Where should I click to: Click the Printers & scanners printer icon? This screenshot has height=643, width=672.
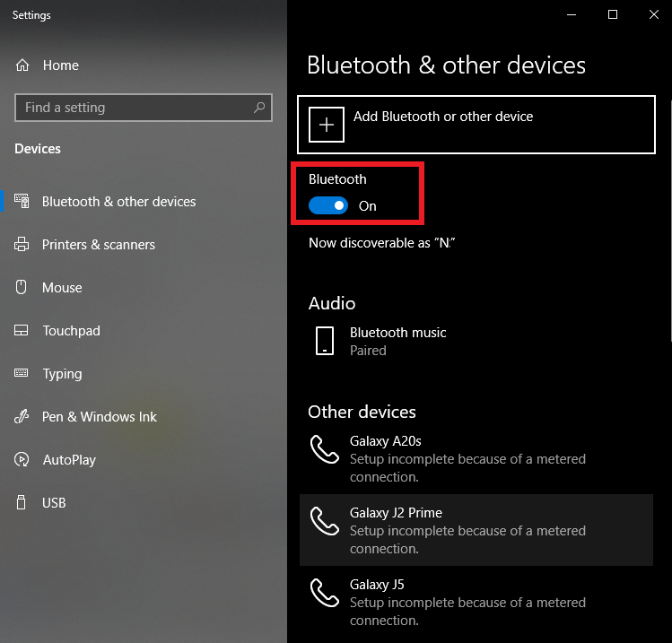22,244
